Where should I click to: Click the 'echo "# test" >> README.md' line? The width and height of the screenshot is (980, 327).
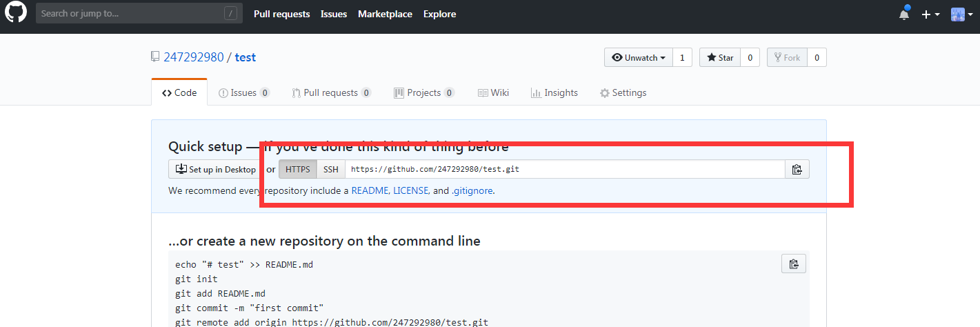coord(244,264)
